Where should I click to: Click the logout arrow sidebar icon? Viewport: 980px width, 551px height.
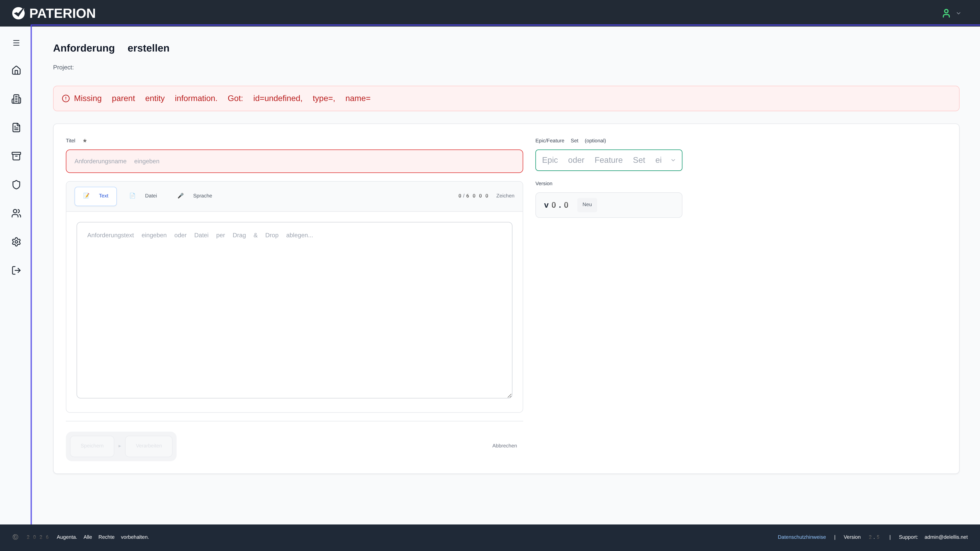(x=16, y=270)
